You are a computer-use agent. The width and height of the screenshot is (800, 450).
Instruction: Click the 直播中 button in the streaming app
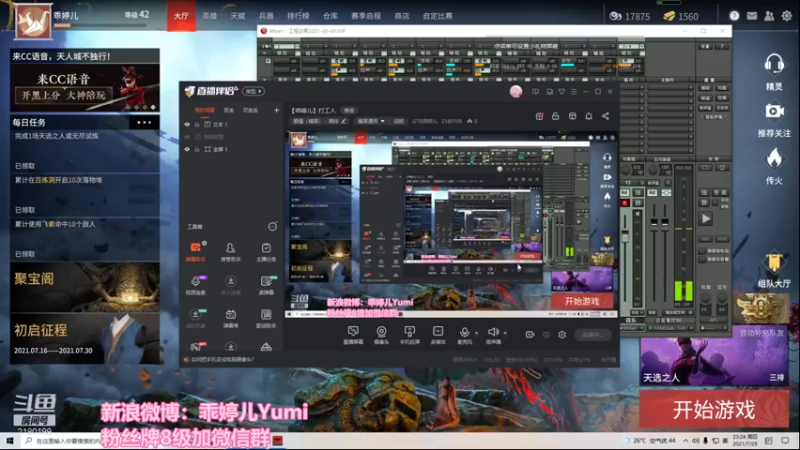pos(592,335)
